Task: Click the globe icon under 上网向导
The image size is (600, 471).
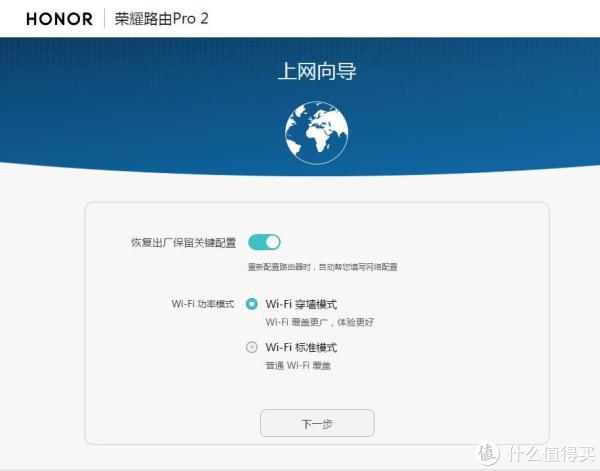Action: [x=316, y=133]
